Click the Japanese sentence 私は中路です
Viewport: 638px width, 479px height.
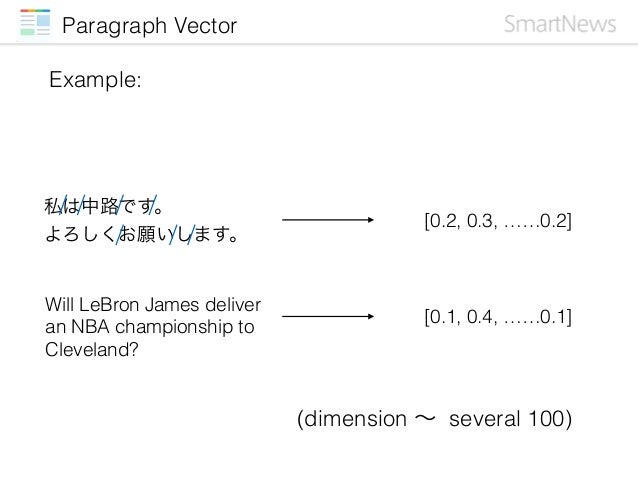click(104, 206)
